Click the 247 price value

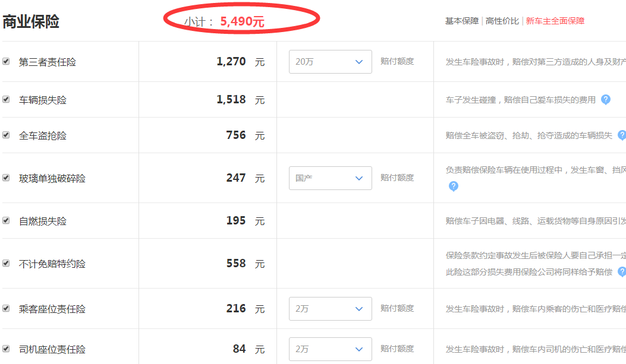[236, 178]
